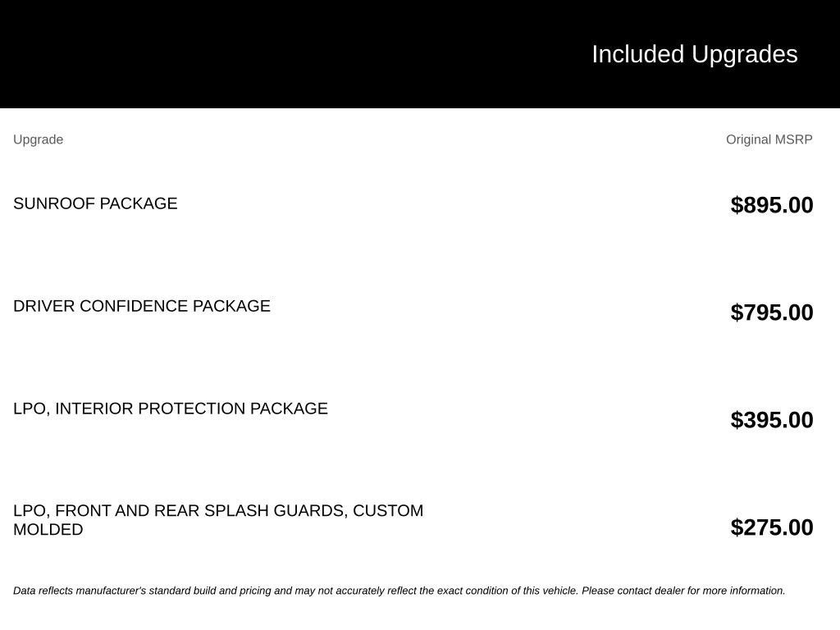Select the Upgrade column header
The height and width of the screenshot is (630, 840).
pyautogui.click(x=38, y=139)
